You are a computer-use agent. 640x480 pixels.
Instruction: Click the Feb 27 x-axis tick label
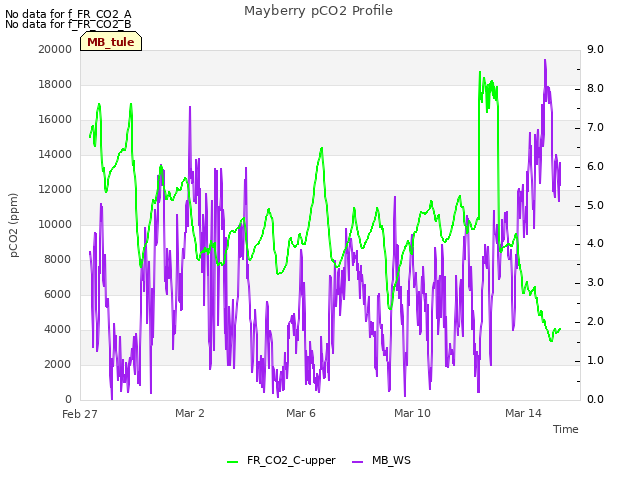(x=80, y=414)
